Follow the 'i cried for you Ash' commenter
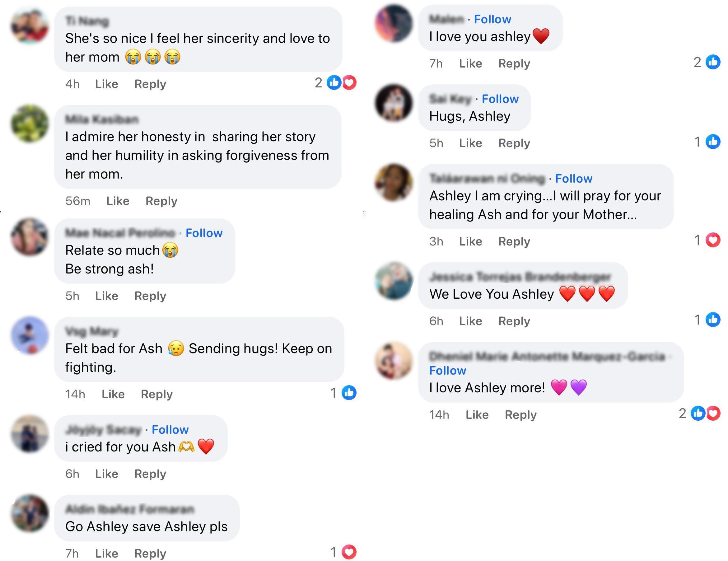 170,430
